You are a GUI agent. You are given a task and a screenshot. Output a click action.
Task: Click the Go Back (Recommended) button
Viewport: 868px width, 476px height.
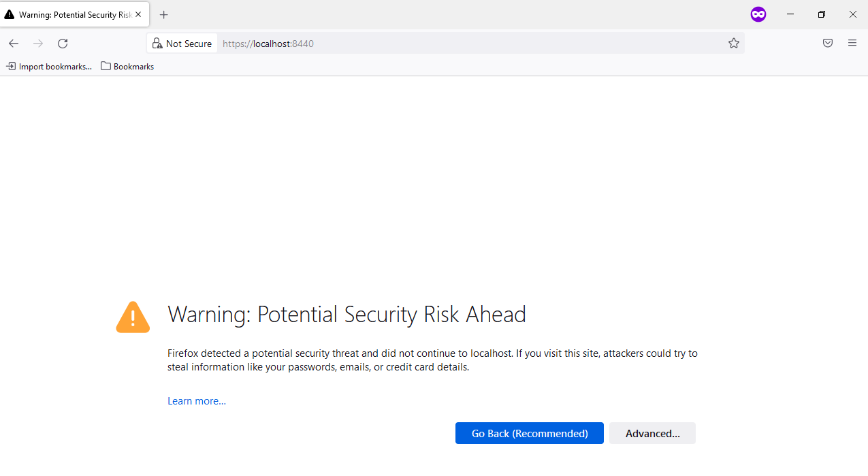click(530, 433)
